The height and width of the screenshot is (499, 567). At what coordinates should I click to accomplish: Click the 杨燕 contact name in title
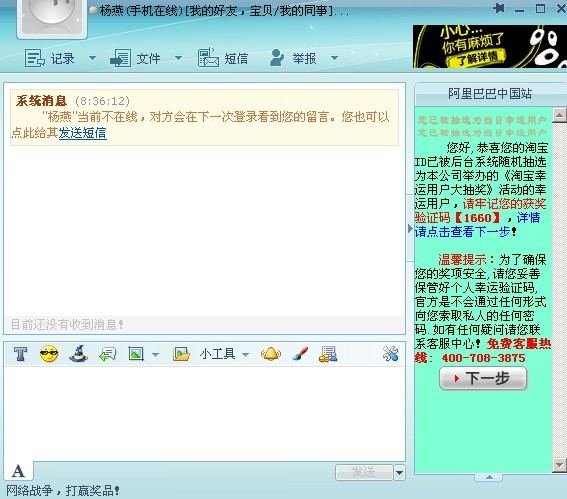tap(112, 10)
